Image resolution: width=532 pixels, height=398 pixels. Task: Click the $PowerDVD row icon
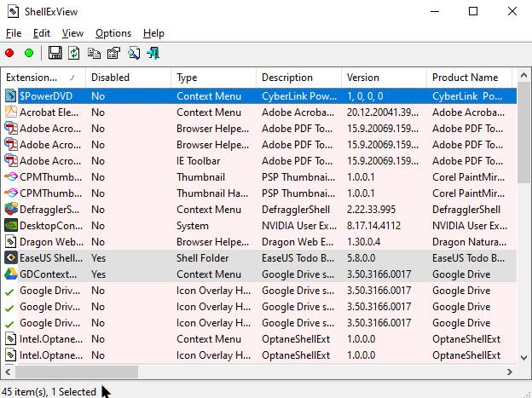click(11, 96)
